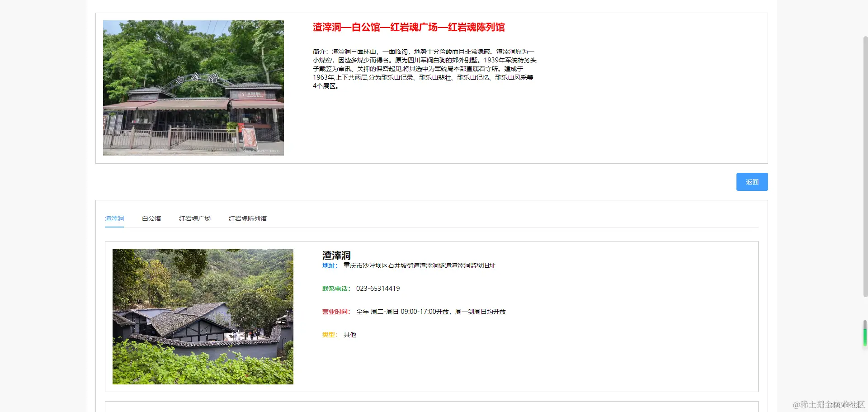The width and height of the screenshot is (868, 412).
Task: Select the currently active 渣滓洞 tab
Action: point(114,218)
